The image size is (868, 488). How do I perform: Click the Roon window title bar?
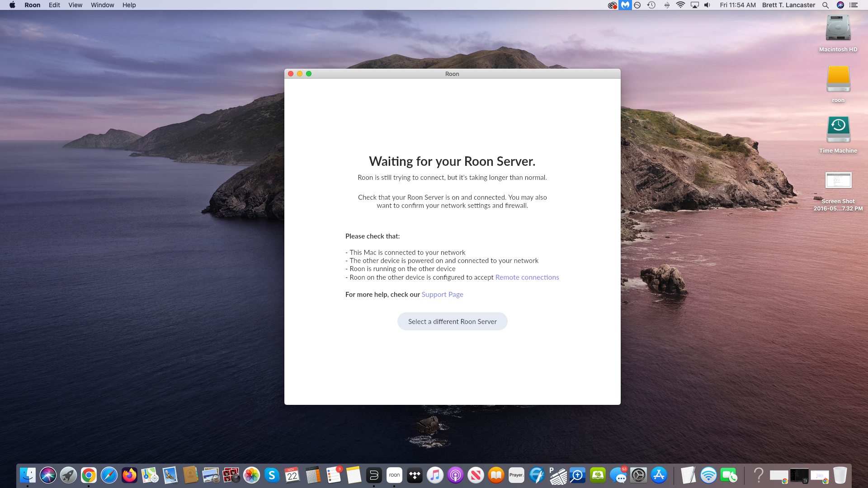452,74
